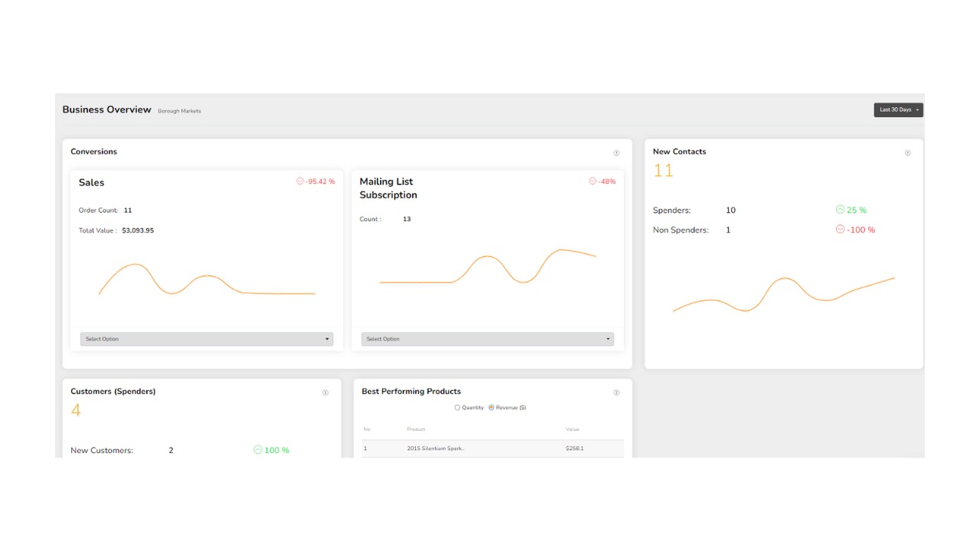The image size is (980, 551).
Task: Click the red Sales decline face icon
Action: click(300, 181)
